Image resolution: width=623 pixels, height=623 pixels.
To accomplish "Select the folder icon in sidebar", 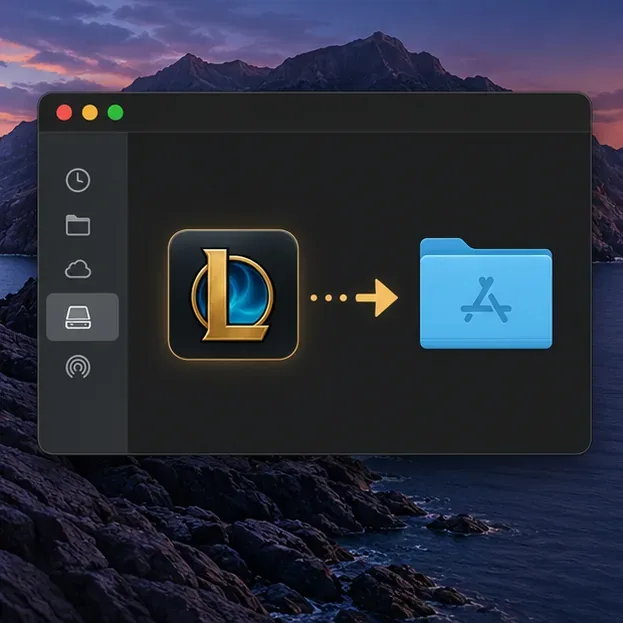I will tap(78, 225).
